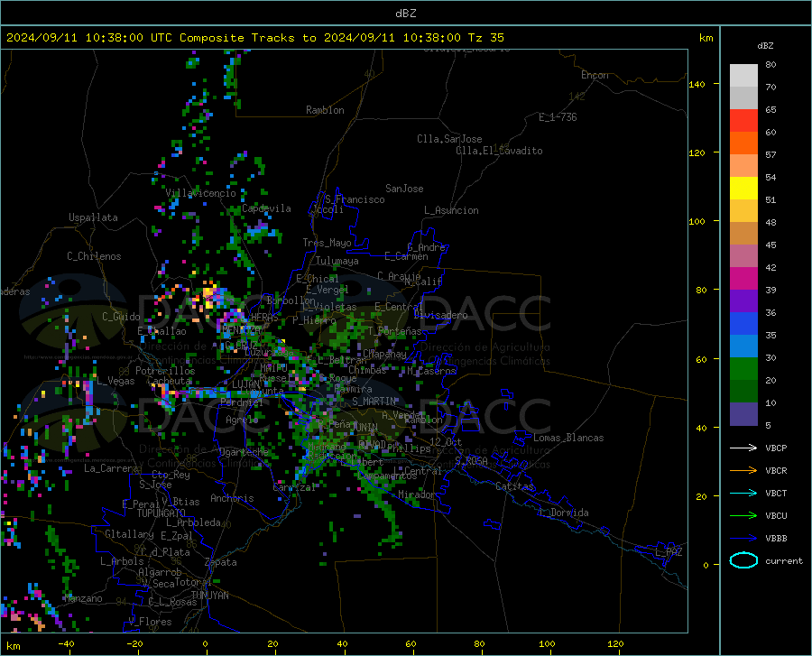This screenshot has height=656, width=812.
Task: Click the 'Zapata' map label
Action: tap(221, 562)
